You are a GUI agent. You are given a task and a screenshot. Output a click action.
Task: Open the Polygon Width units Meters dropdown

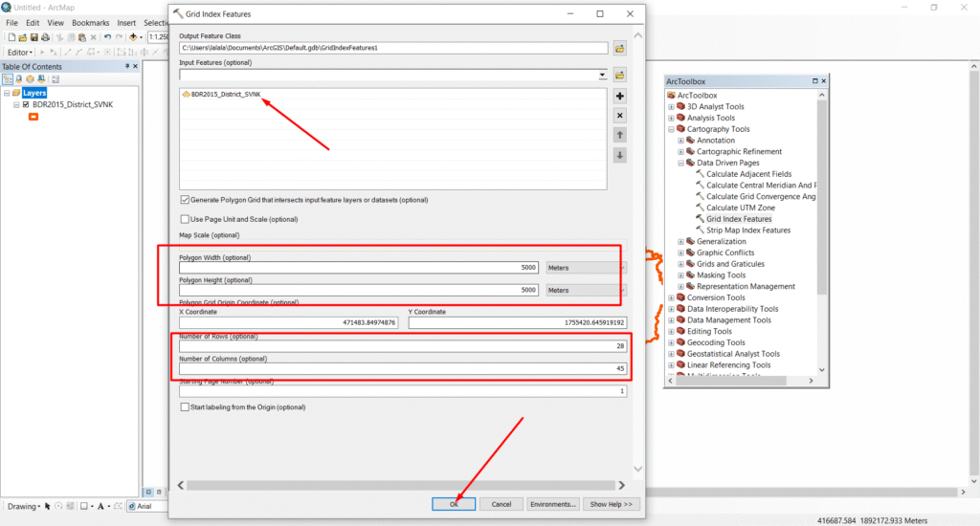(x=586, y=268)
